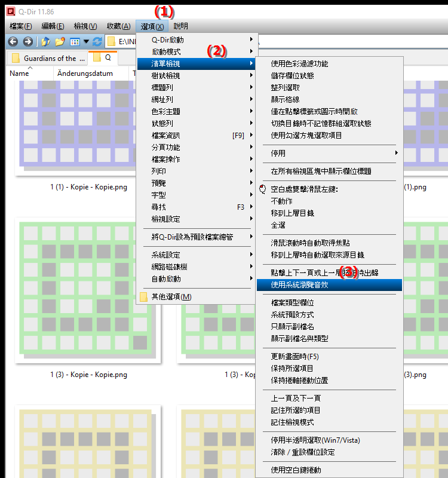The width and height of the screenshot is (448, 478).
Task: Go forward with the right arrow button
Action: (27, 41)
